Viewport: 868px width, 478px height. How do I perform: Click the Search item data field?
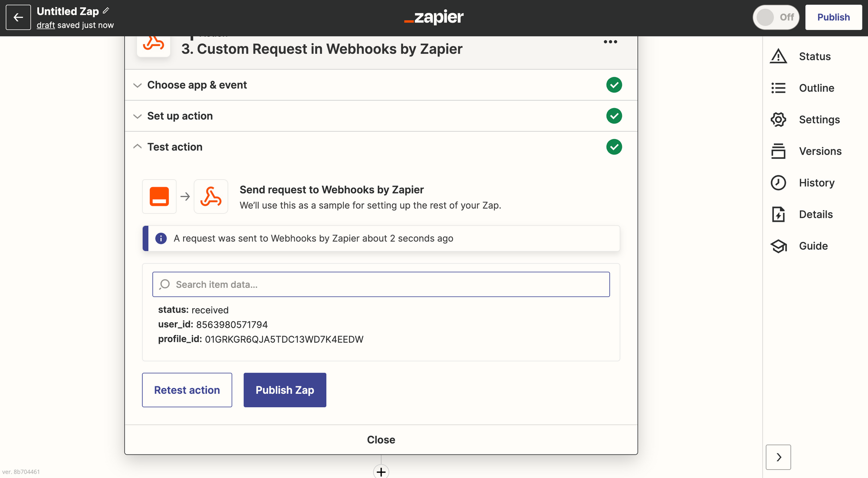pos(381,284)
